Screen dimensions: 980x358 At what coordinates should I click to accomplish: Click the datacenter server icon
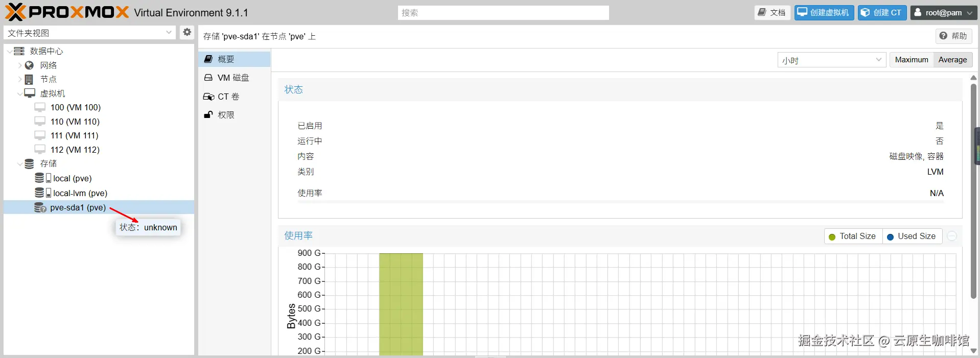pos(19,51)
